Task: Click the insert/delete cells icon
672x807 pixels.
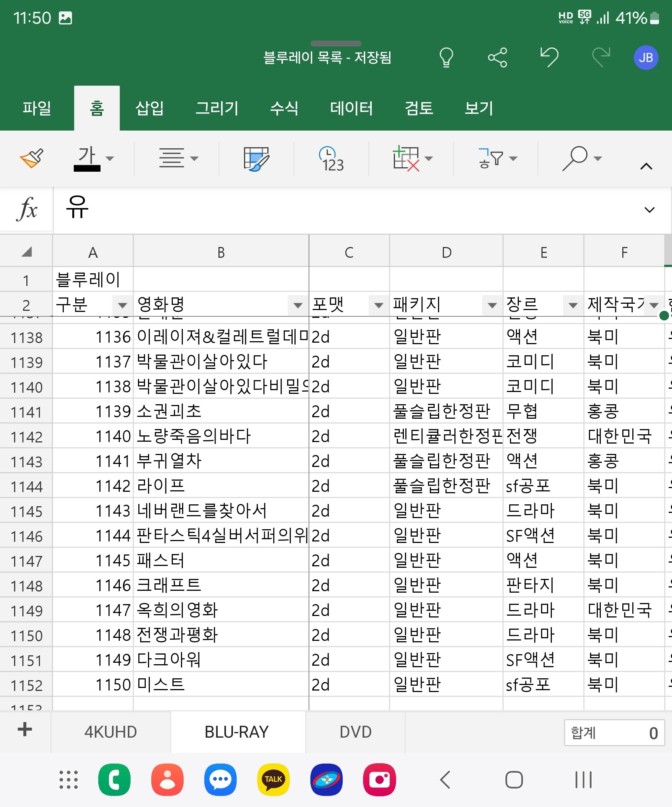Action: [412, 158]
